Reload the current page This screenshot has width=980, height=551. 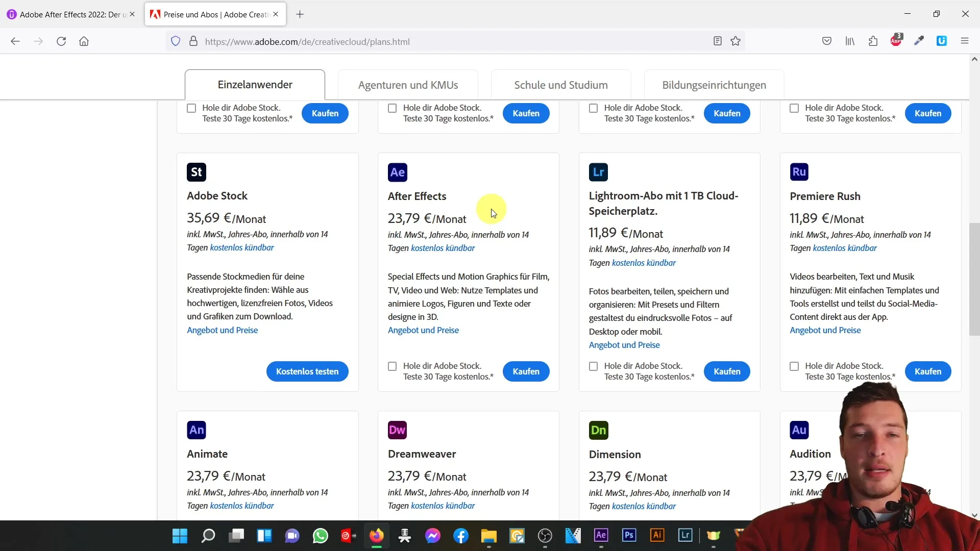coord(61,41)
